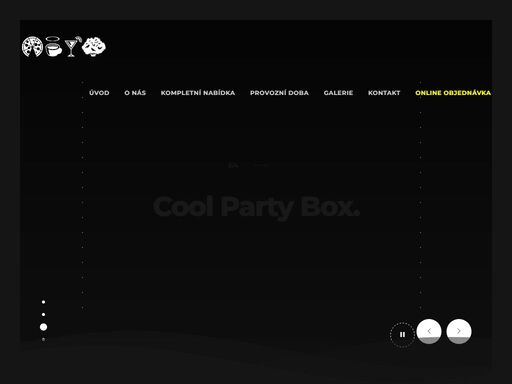Open the GALERIE page
Viewport: 512px width, 384px height.
click(x=338, y=93)
